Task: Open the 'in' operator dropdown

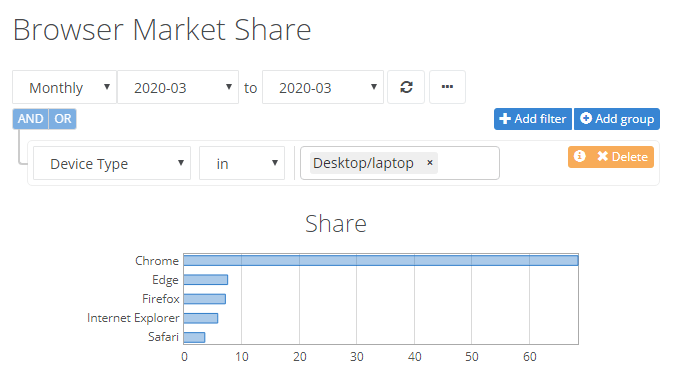Action: point(242,163)
